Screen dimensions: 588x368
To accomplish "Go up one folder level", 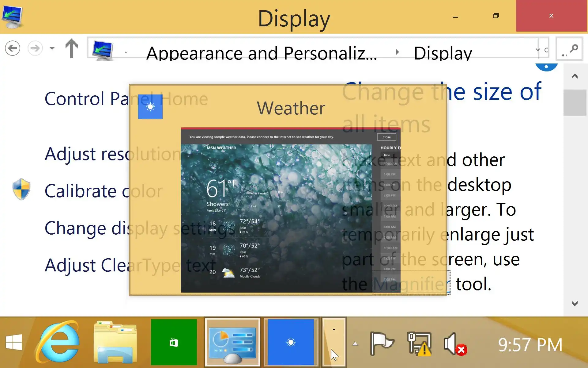I will click(x=72, y=48).
